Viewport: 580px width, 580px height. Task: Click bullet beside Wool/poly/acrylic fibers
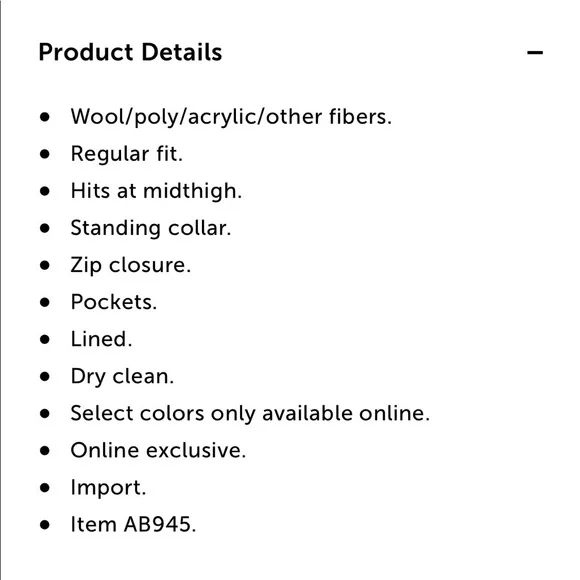[x=45, y=117]
